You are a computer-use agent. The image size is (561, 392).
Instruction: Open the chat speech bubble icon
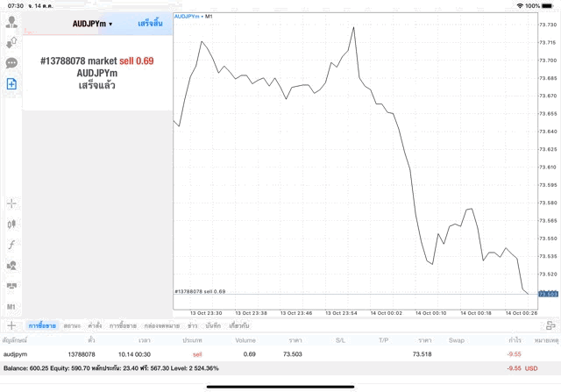coord(12,63)
